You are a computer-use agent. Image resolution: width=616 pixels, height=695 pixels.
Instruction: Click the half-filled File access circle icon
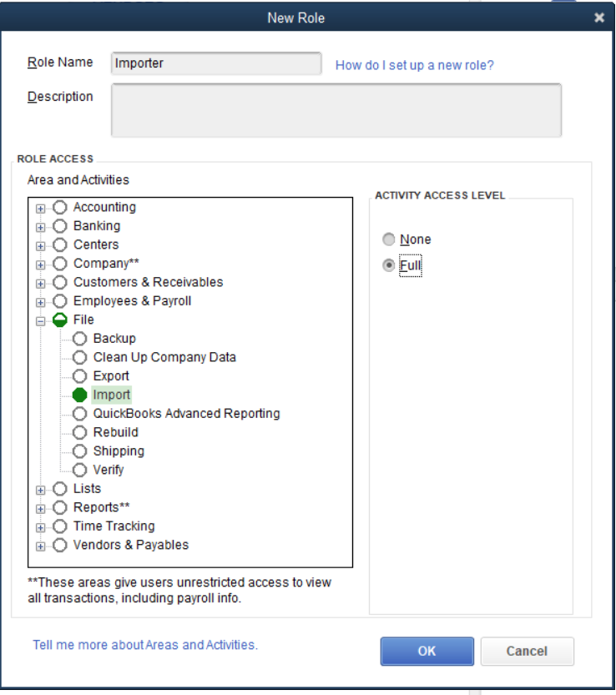tap(60, 320)
